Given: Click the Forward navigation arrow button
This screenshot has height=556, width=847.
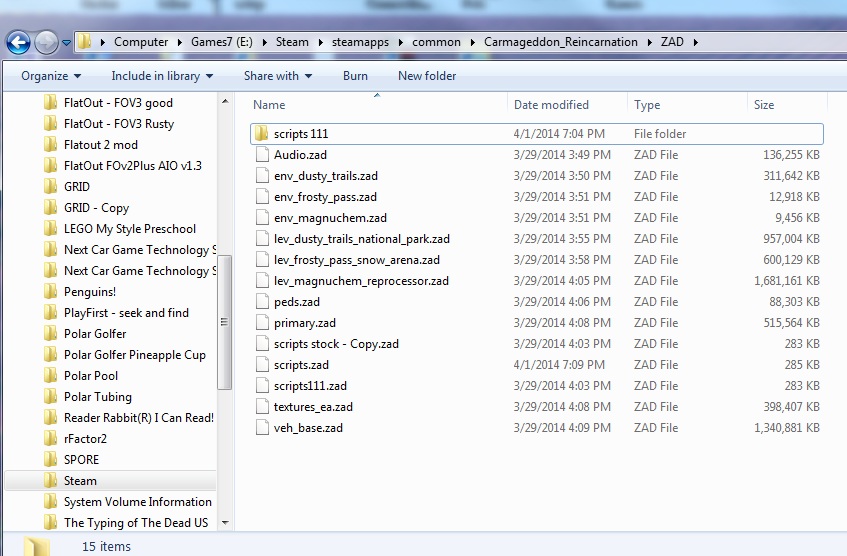Looking at the screenshot, I should (x=46, y=43).
